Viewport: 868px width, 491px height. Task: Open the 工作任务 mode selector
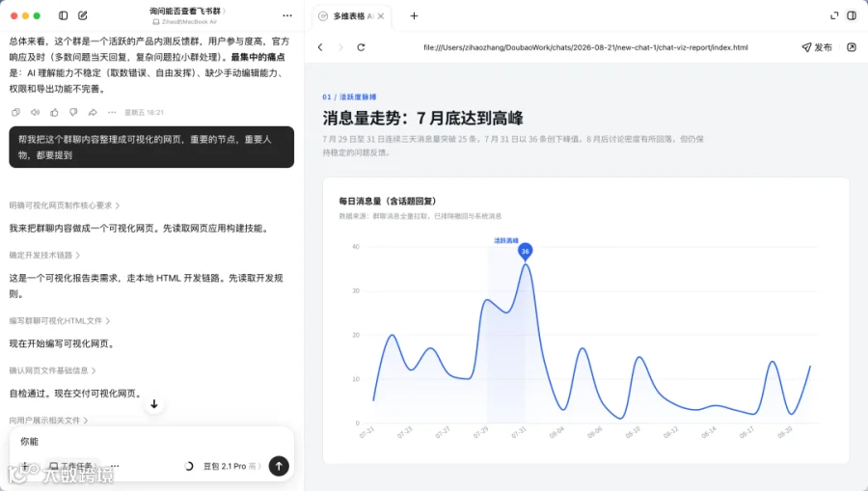pos(72,466)
